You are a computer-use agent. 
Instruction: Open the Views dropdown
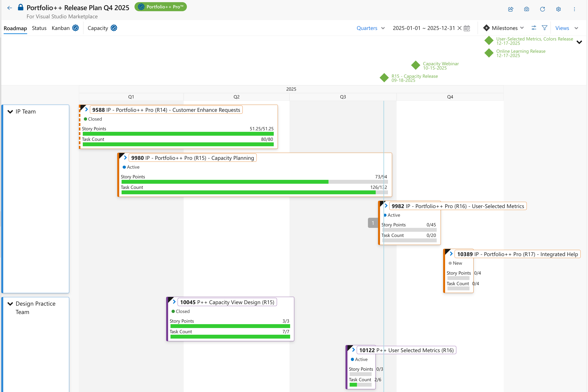[566, 28]
